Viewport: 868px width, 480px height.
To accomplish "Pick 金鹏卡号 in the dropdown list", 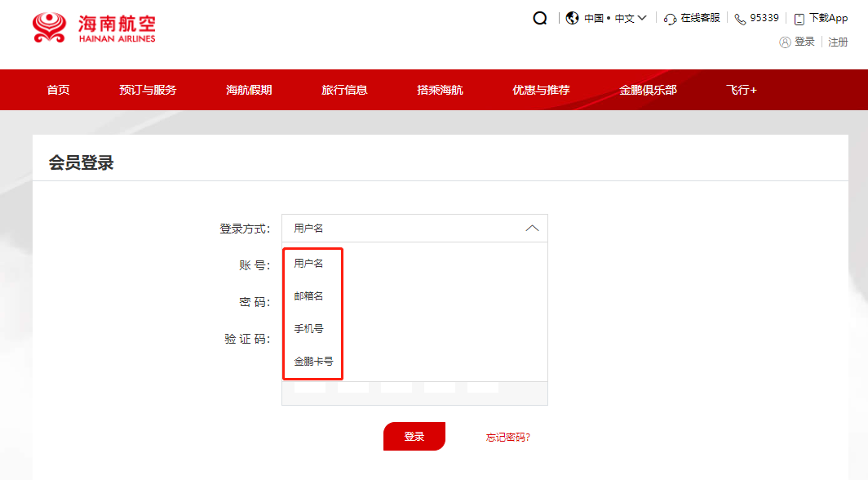I will click(x=314, y=362).
